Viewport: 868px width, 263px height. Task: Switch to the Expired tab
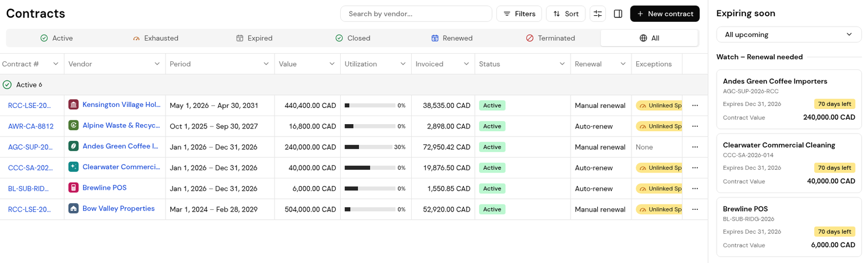click(254, 38)
